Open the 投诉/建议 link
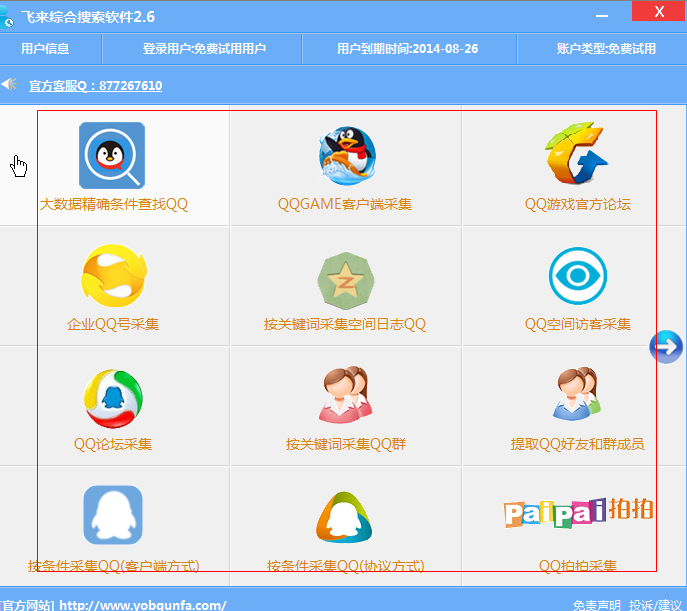 tap(655, 605)
